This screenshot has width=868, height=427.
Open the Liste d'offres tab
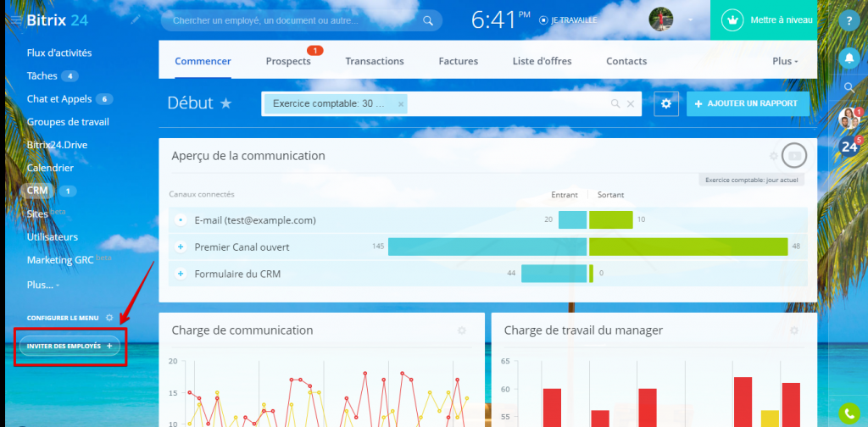point(542,61)
